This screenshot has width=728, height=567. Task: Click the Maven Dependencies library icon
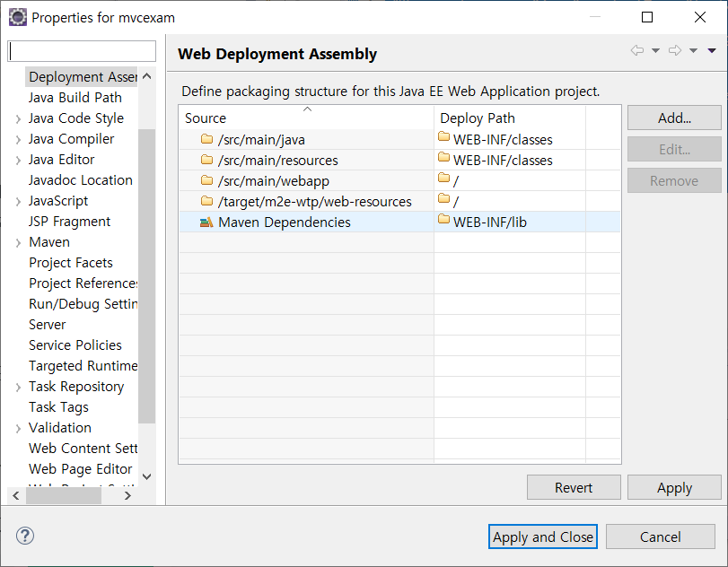pos(206,222)
